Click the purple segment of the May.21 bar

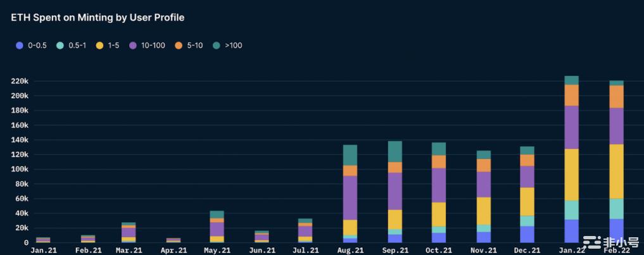(217, 228)
